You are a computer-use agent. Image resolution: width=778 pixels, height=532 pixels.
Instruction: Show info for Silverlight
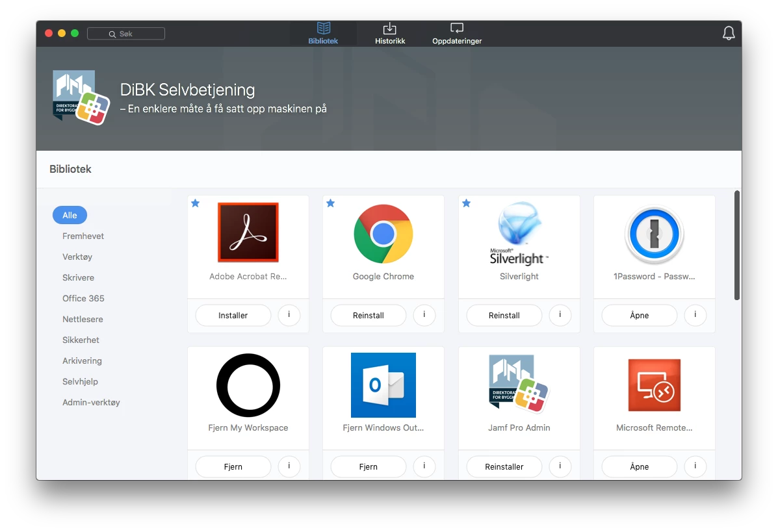coord(560,315)
